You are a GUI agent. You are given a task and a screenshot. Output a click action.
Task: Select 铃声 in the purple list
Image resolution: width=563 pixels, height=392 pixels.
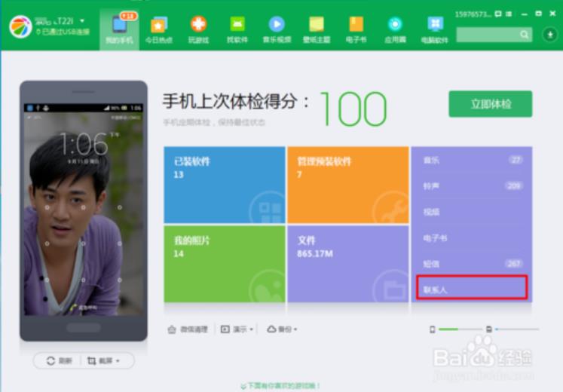(x=472, y=186)
